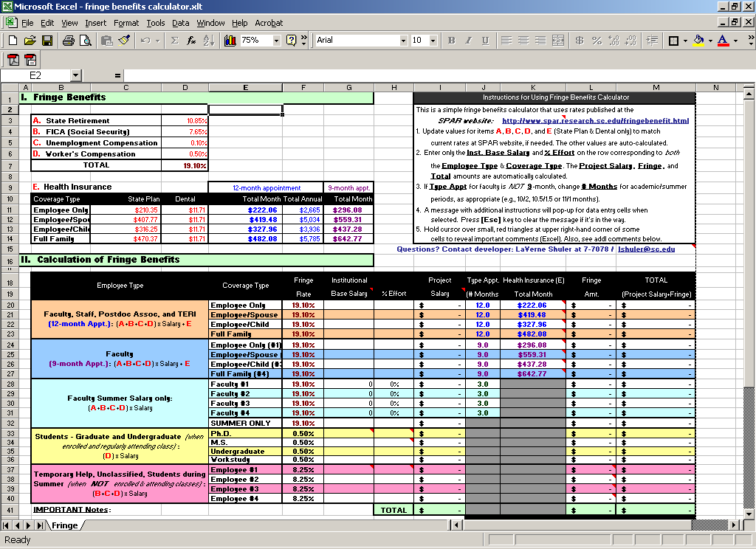The height and width of the screenshot is (549, 756).
Task: Click the Convert to Adobe PDF icon
Action: (x=13, y=60)
